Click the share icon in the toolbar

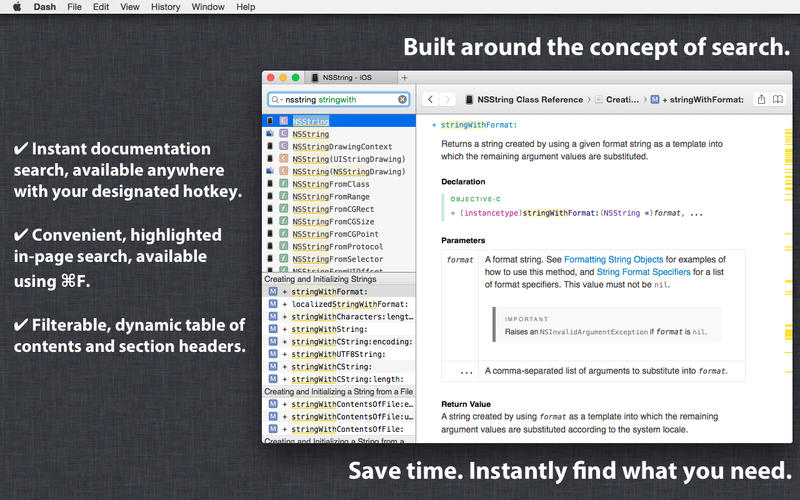pyautogui.click(x=762, y=100)
